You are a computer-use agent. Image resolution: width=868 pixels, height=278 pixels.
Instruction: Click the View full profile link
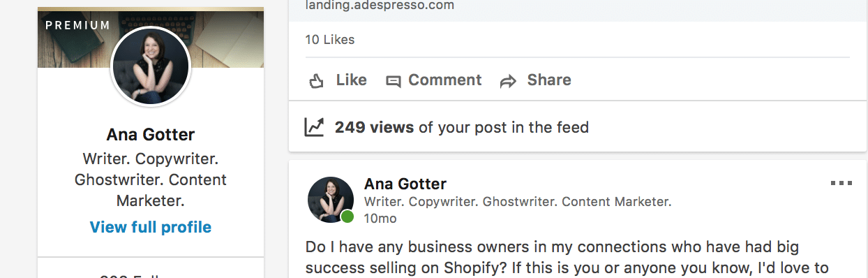point(151,227)
